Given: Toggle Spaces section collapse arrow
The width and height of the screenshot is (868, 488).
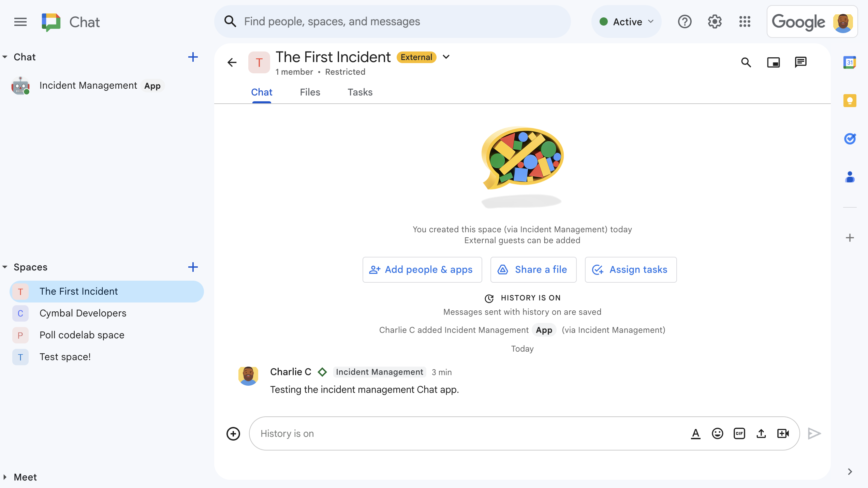Looking at the screenshot, I should pyautogui.click(x=6, y=267).
